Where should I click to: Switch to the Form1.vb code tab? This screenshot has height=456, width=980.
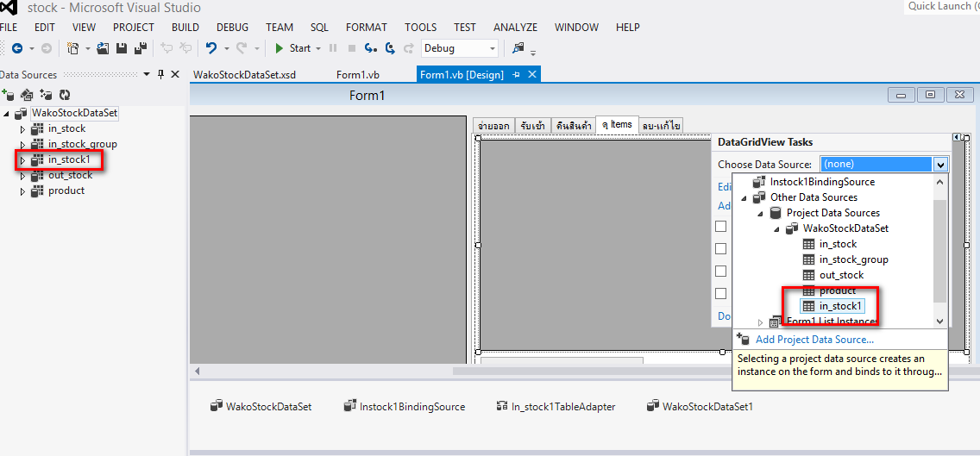point(357,75)
